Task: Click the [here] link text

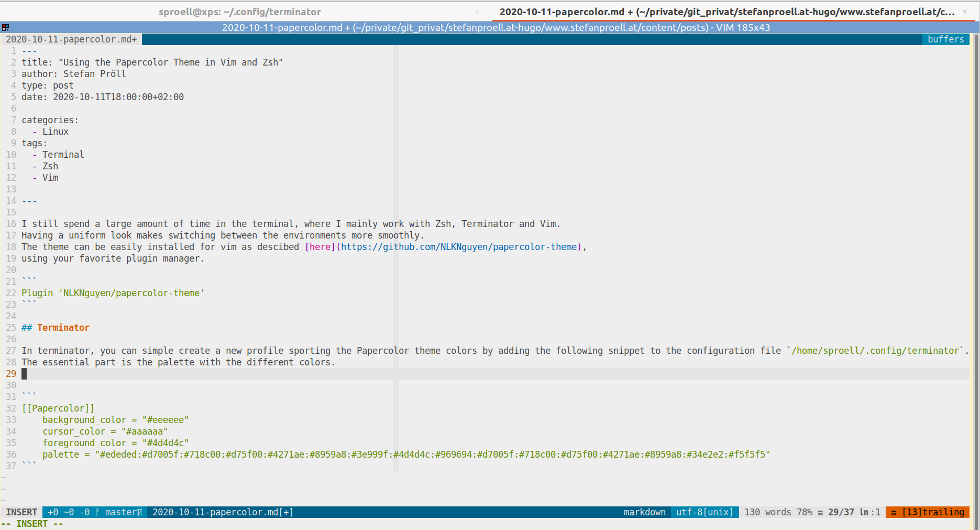Action: 320,247
